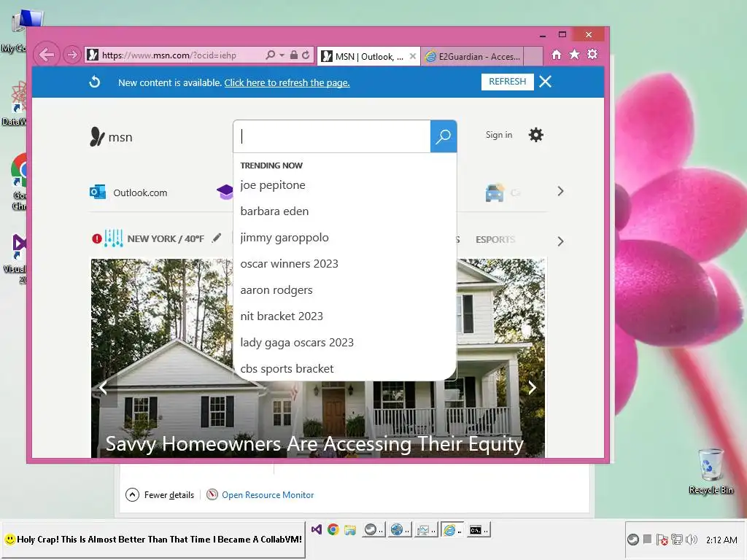This screenshot has width=747, height=560.
Task: Select trending search 'aaron rodgers'
Action: 276,290
